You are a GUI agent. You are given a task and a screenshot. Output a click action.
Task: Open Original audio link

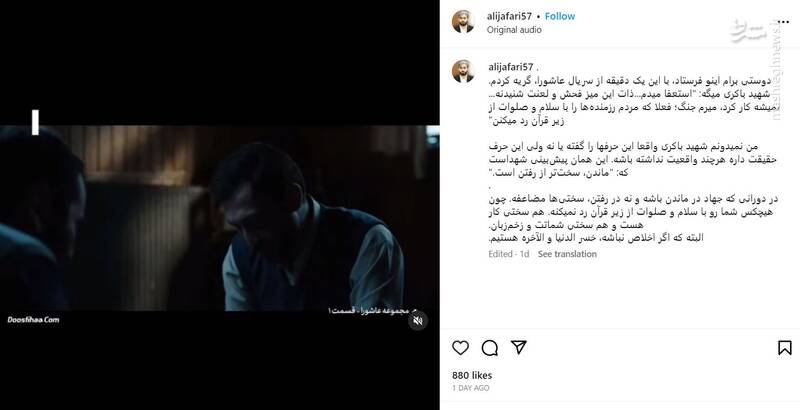pyautogui.click(x=514, y=30)
